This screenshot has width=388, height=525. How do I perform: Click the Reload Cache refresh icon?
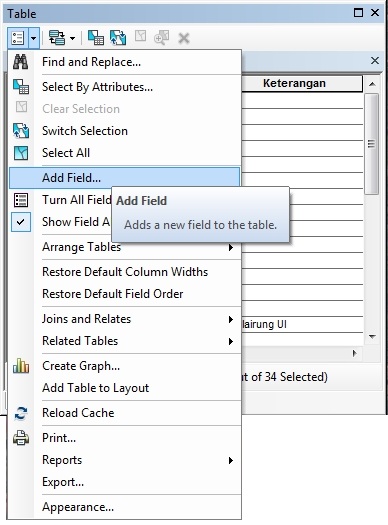(x=21, y=413)
